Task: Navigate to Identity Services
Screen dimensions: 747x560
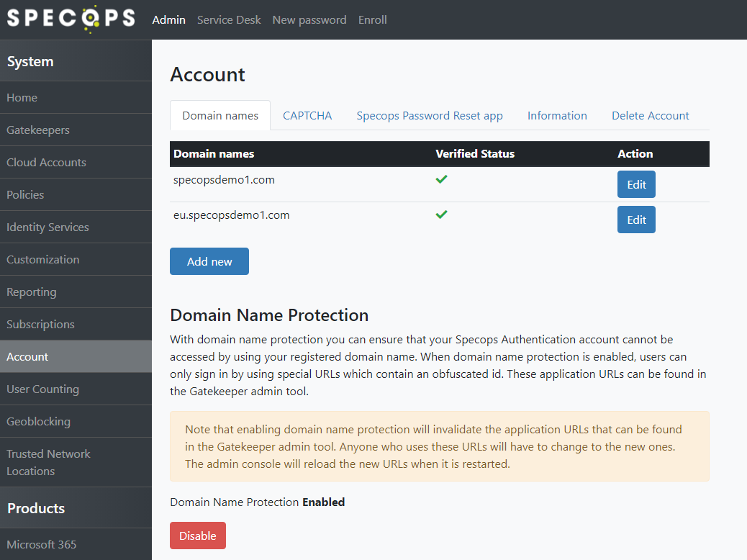Action: click(76, 227)
